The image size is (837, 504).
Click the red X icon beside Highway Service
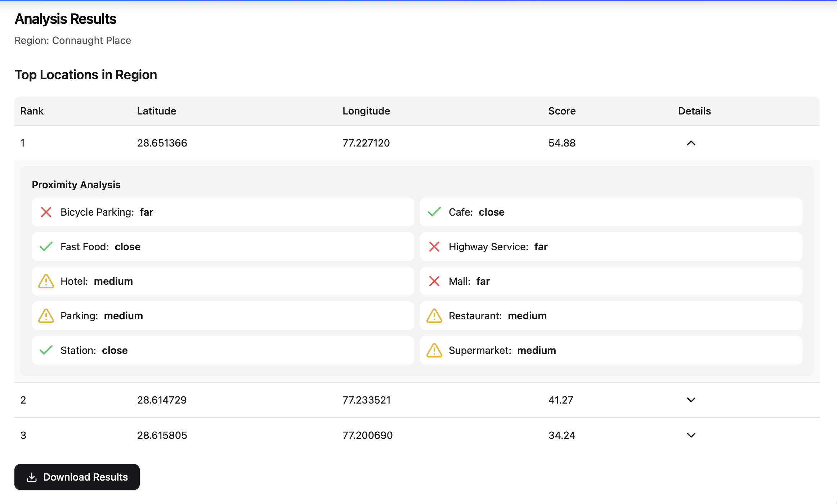(434, 247)
